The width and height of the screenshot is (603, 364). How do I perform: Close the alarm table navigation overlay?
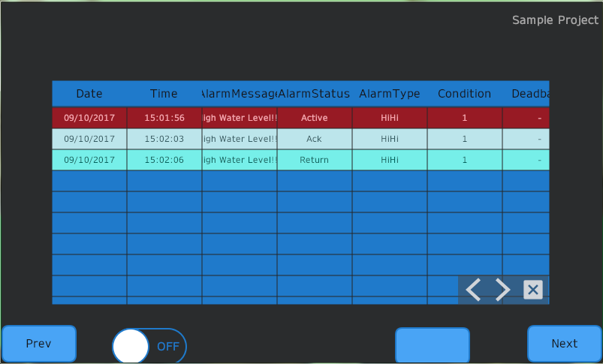(532, 290)
